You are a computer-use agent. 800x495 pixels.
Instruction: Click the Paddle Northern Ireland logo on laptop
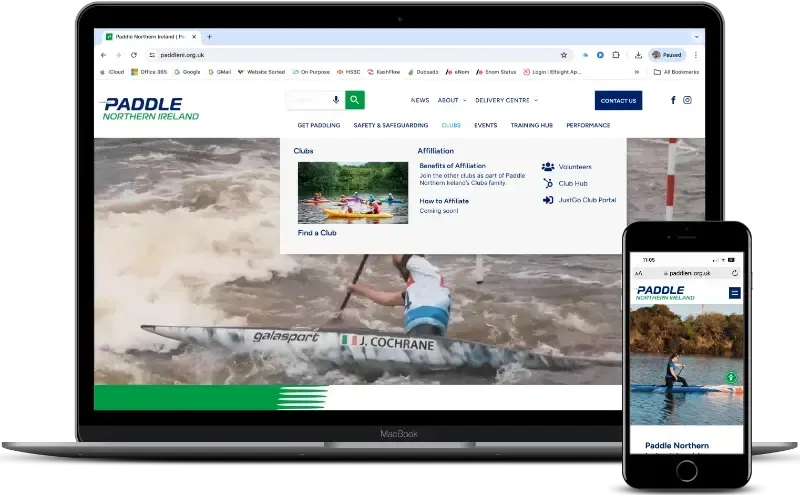click(151, 109)
